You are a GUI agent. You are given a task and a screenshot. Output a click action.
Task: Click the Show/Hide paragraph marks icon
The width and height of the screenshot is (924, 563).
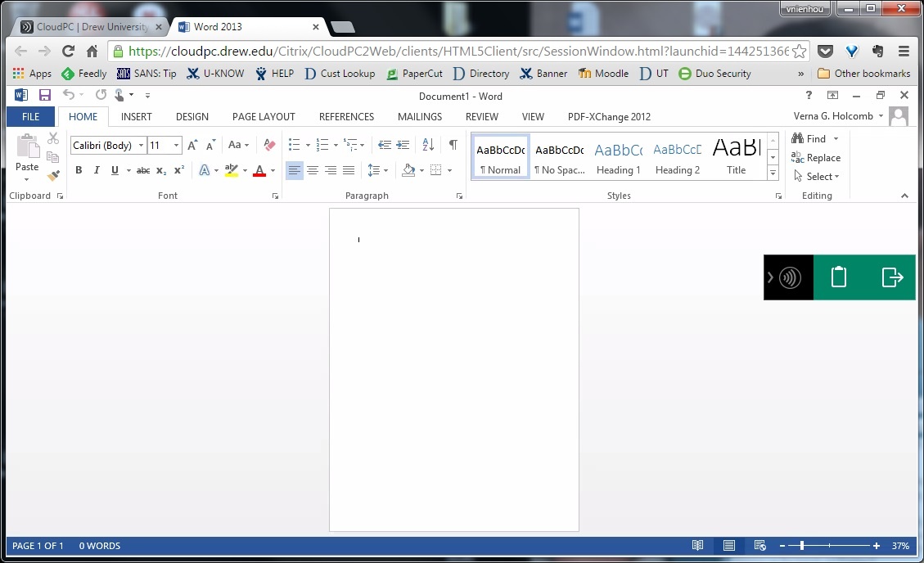tap(453, 145)
